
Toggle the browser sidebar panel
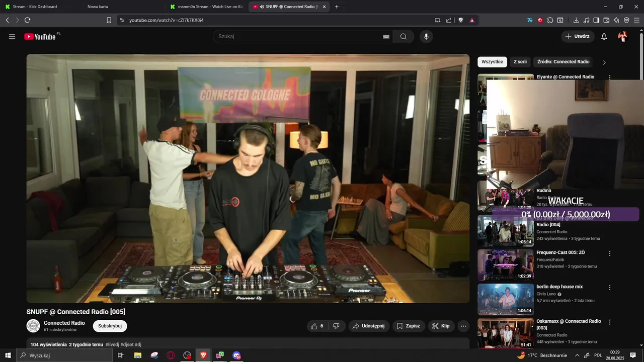point(596,20)
